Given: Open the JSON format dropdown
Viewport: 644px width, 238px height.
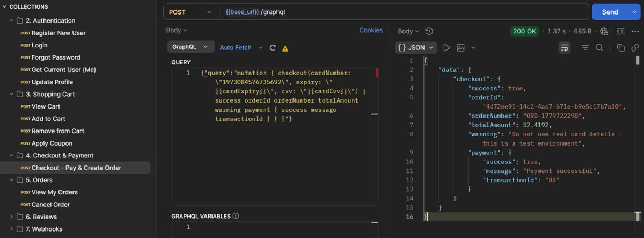Looking at the screenshot, I should (x=416, y=47).
